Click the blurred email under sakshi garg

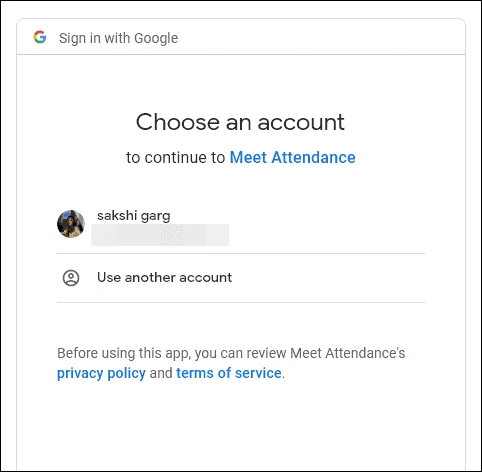pos(160,235)
